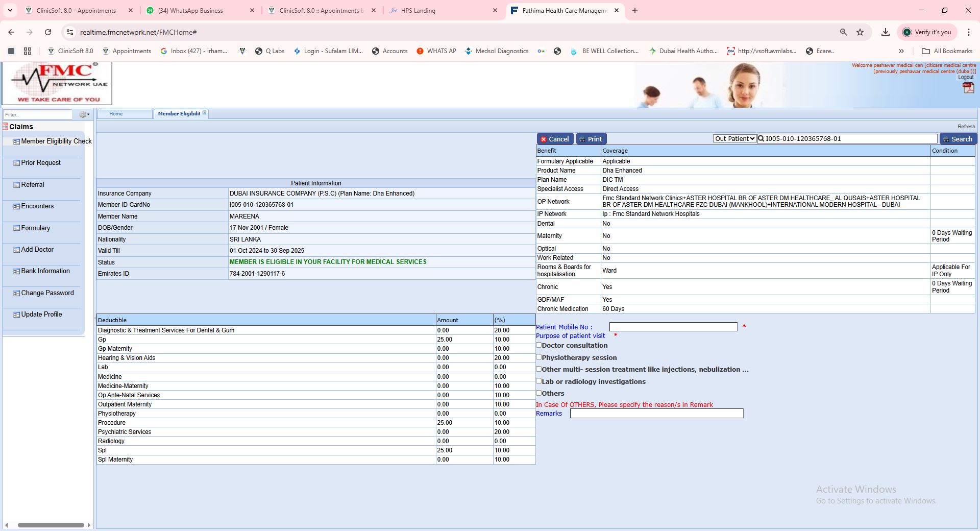The height and width of the screenshot is (531, 980).
Task: Open the browser tab search dropdown arrow
Action: point(10,10)
